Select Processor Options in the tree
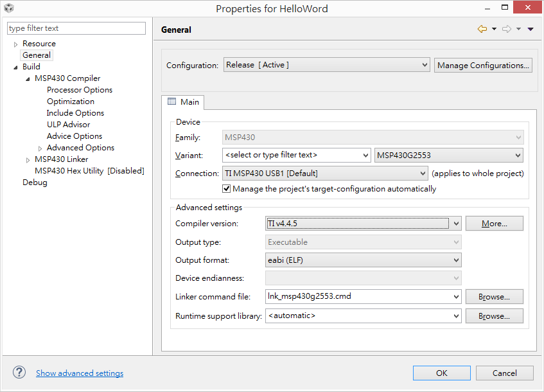This screenshot has width=544, height=392. [80, 90]
